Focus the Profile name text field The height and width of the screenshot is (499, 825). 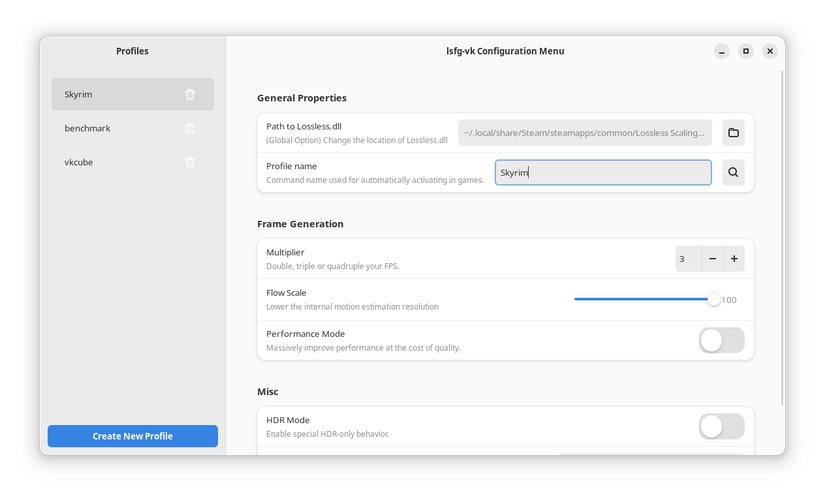(603, 173)
